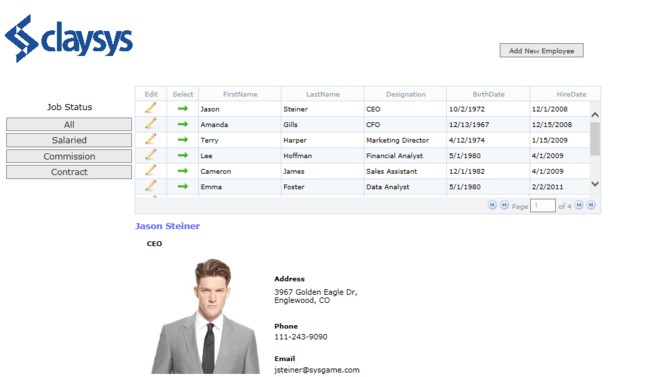Select Lee Hoffman with the green arrow

(183, 155)
